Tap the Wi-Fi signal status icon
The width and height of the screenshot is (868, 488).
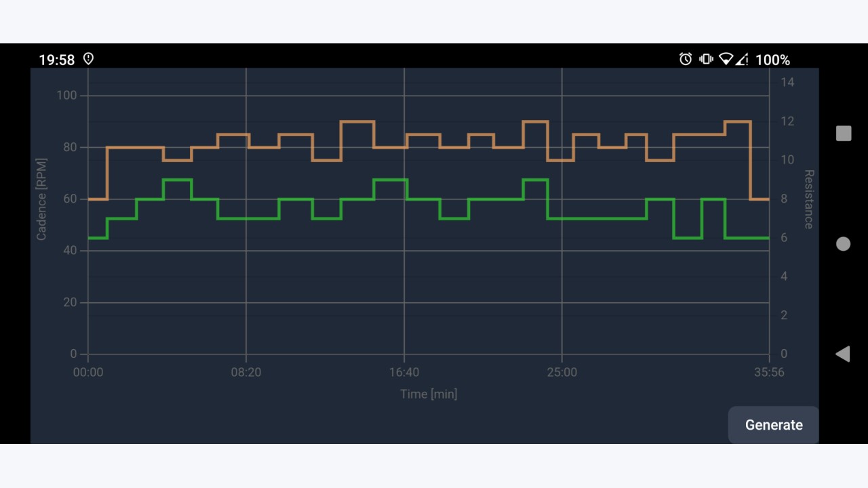click(726, 59)
